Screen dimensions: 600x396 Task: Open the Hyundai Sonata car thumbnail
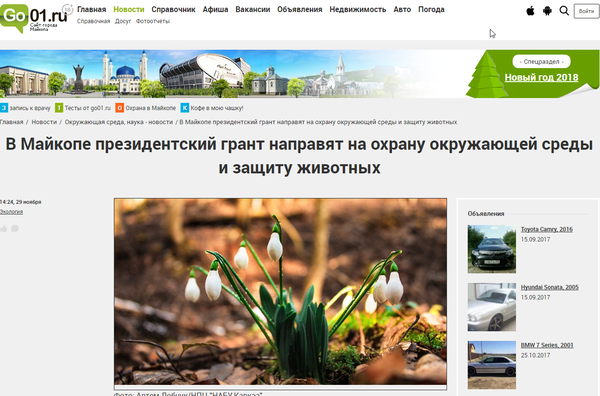point(492,307)
